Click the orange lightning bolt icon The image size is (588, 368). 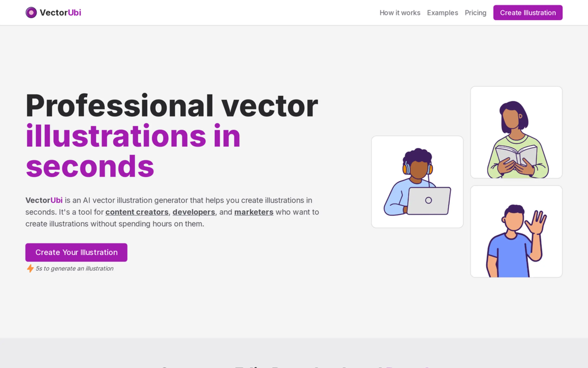click(x=30, y=268)
